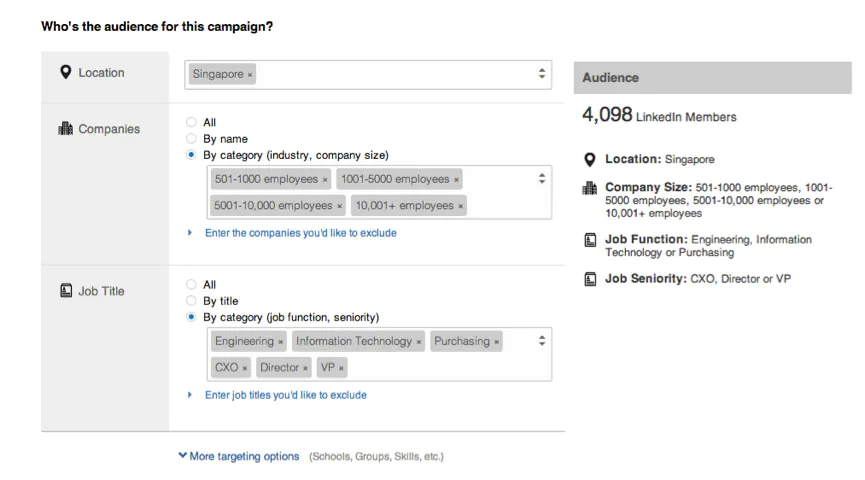Remove the 501-1000 employees tag
The height and width of the screenshot is (480, 865).
(x=325, y=180)
